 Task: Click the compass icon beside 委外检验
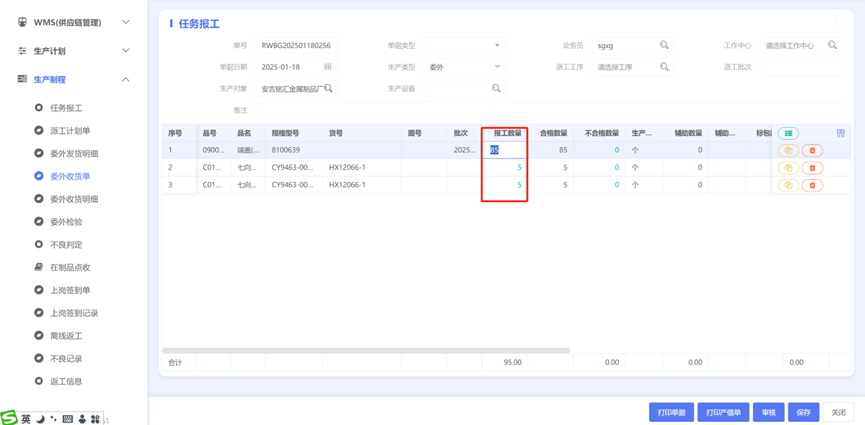click(x=39, y=222)
